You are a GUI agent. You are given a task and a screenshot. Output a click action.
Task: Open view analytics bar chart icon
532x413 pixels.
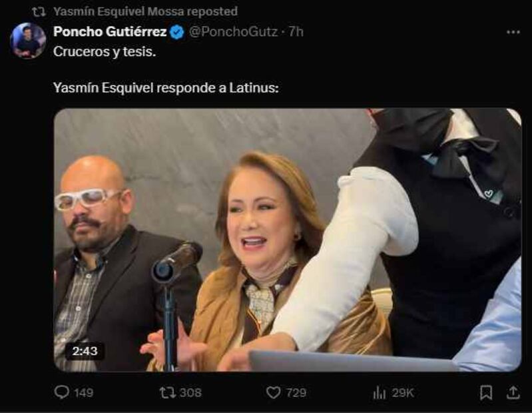click(380, 392)
